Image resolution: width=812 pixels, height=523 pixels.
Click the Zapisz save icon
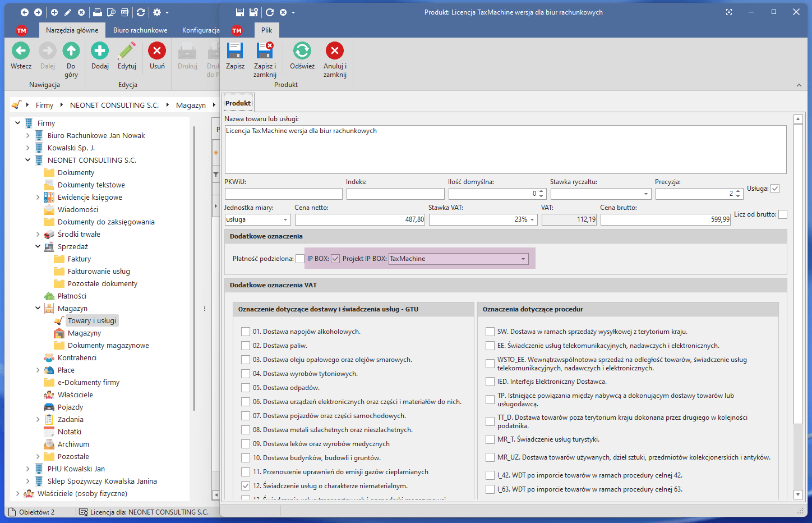click(235, 52)
